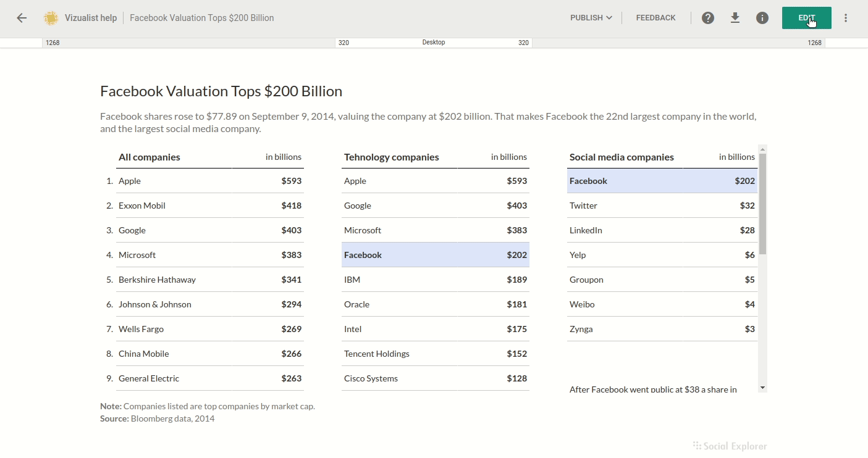Click the scroll up arrow of panel
The height and width of the screenshot is (458, 868).
click(x=762, y=149)
